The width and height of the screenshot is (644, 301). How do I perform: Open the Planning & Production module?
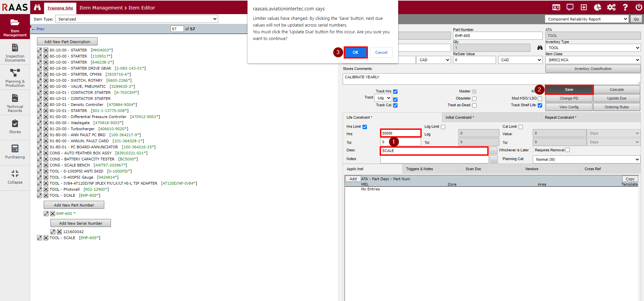[x=15, y=77]
